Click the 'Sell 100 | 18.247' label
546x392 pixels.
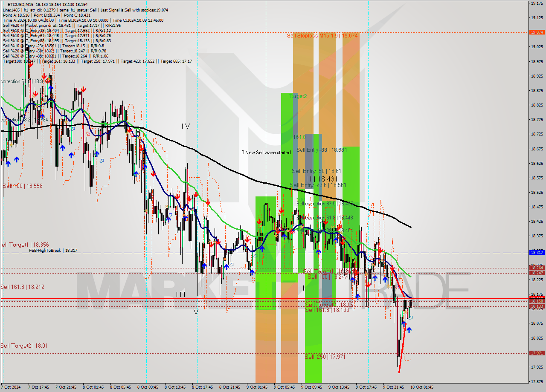(328, 277)
